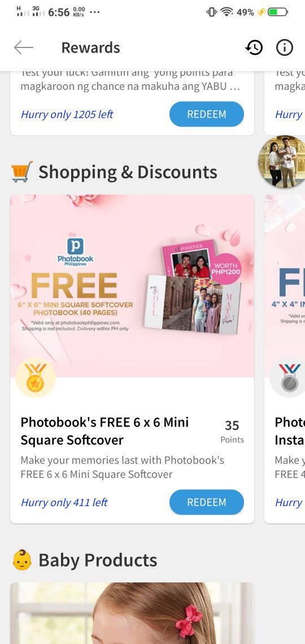Tap the info circle icon
The image size is (305, 644).
pyautogui.click(x=285, y=47)
